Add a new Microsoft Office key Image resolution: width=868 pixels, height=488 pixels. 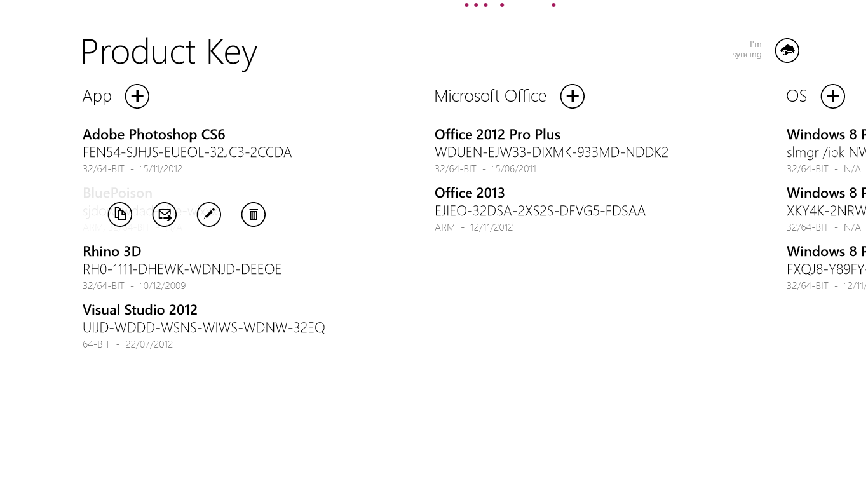(x=572, y=97)
